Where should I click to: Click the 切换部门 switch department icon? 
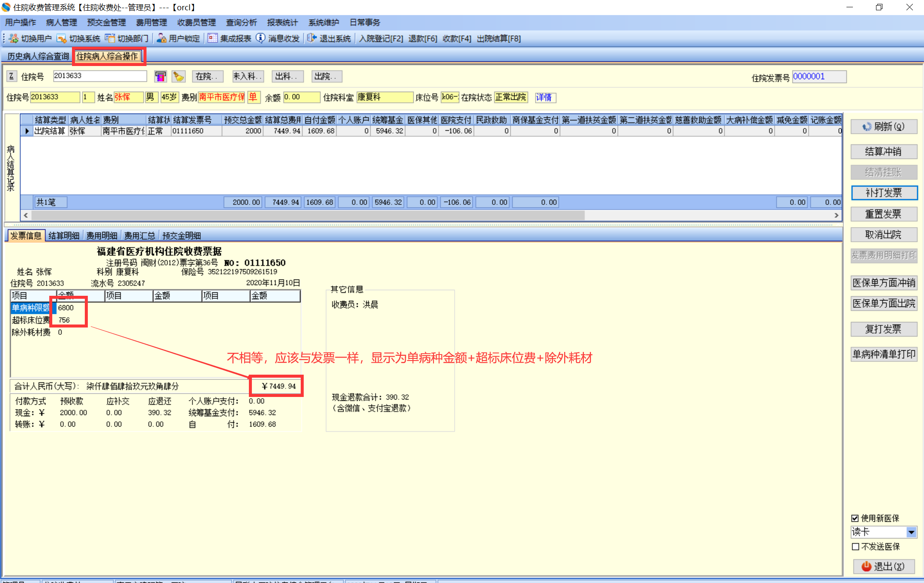pyautogui.click(x=110, y=39)
